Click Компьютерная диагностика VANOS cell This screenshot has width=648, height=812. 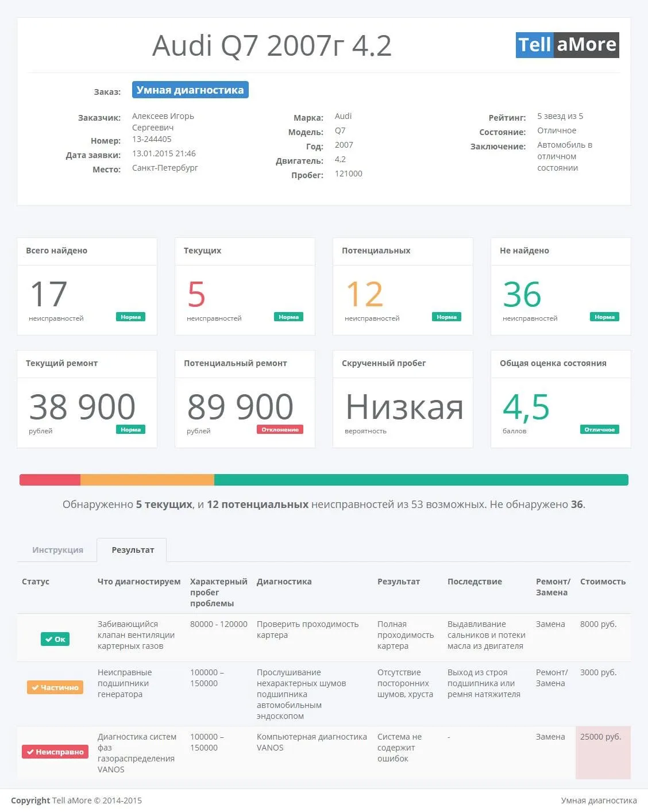(x=312, y=742)
